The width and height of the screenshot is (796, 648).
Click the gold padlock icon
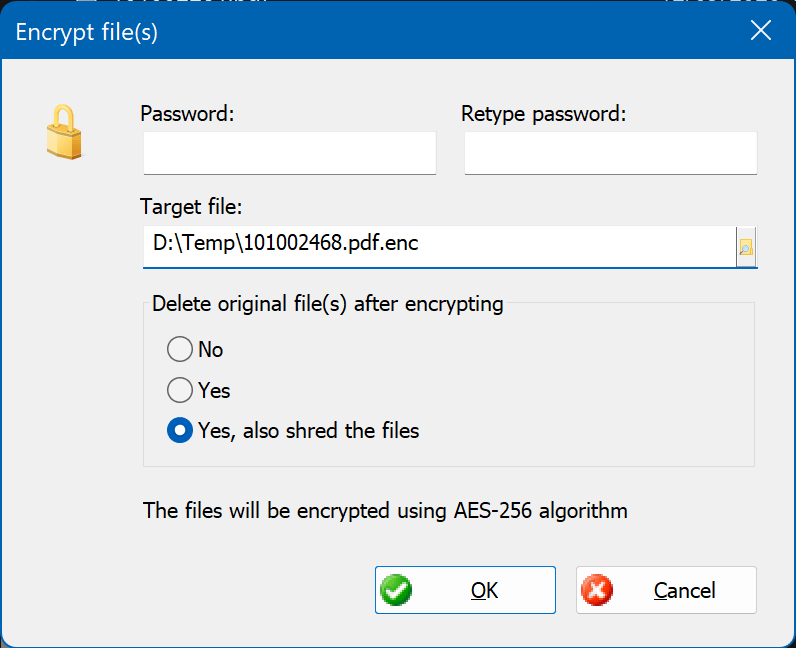tap(64, 132)
